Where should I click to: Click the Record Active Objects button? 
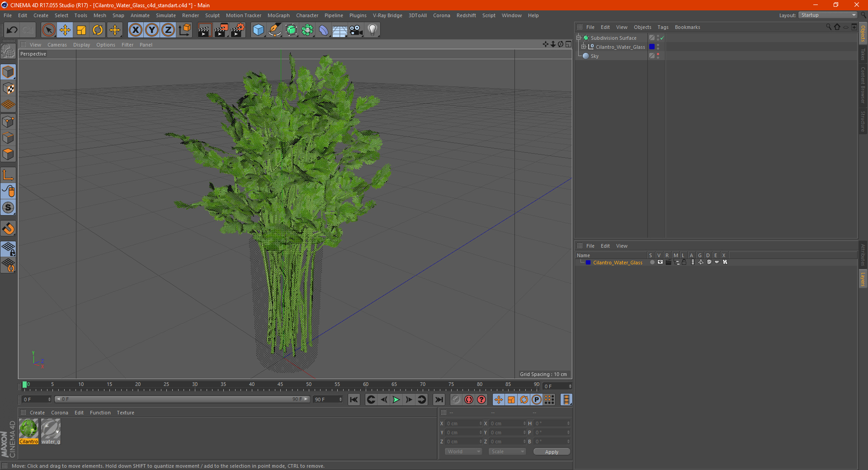tap(456, 399)
